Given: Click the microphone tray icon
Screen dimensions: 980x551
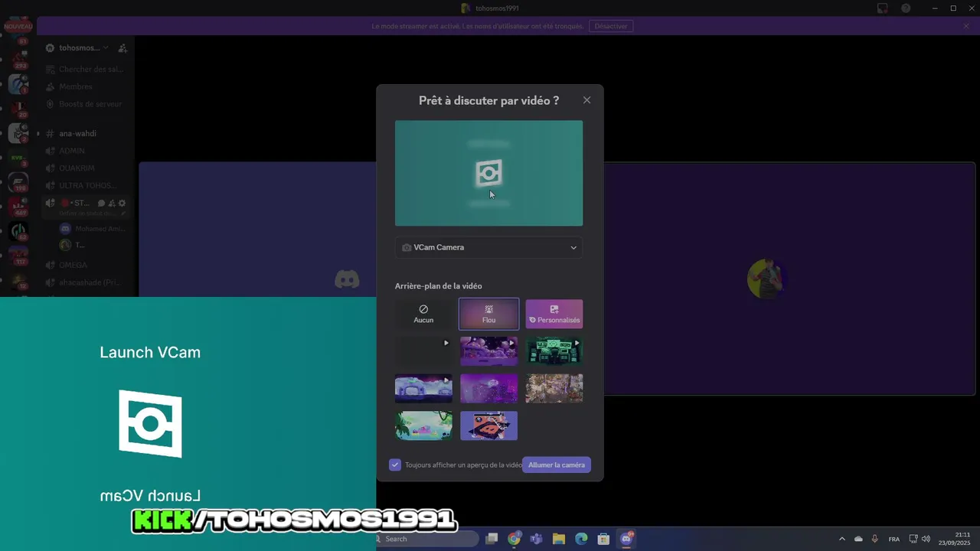Looking at the screenshot, I should 874,539.
